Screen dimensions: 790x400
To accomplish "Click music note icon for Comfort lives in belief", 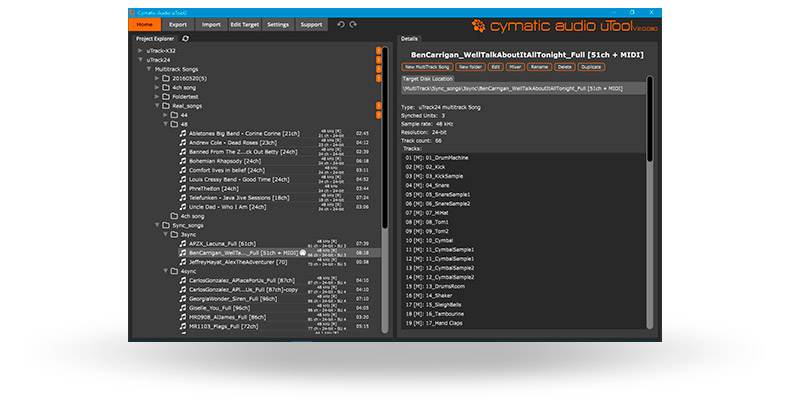I will [x=183, y=170].
